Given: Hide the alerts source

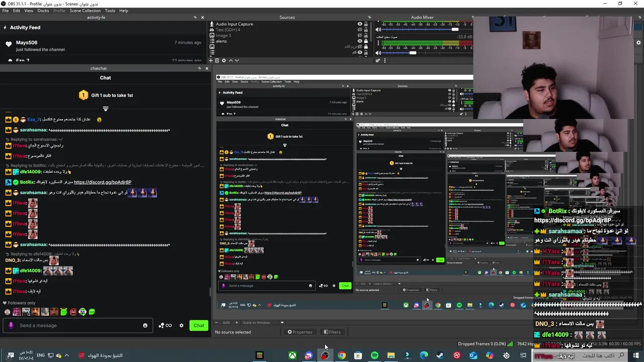Looking at the screenshot, I should pyautogui.click(x=360, y=41).
